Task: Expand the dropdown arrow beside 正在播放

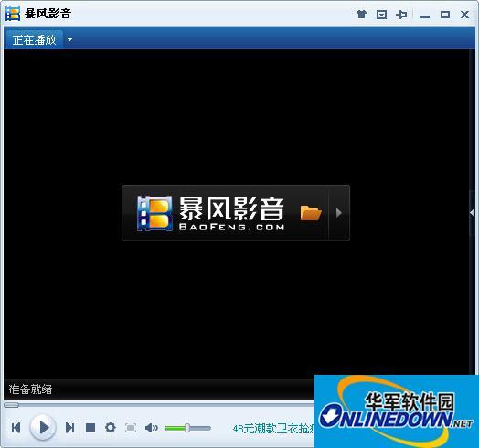Action: 70,39
